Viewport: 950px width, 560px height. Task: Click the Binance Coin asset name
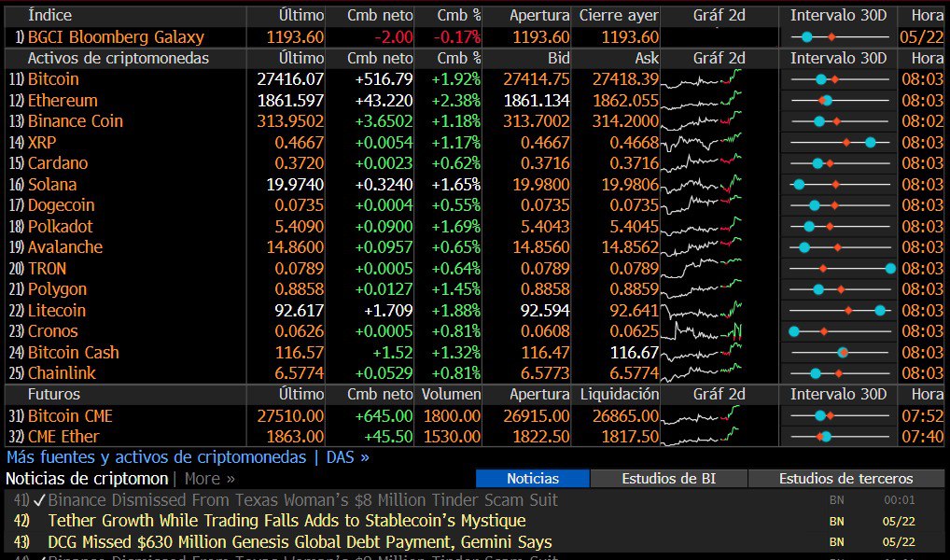tap(76, 121)
